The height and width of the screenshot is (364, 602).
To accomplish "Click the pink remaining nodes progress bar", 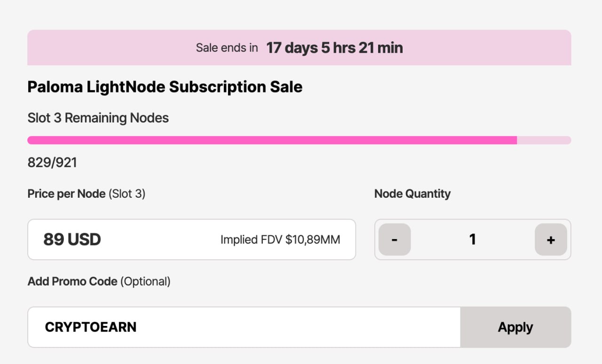I will (x=299, y=140).
